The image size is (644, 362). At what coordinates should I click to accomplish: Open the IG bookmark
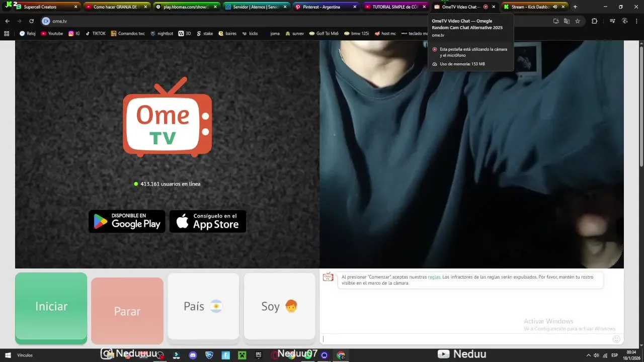[x=74, y=34]
